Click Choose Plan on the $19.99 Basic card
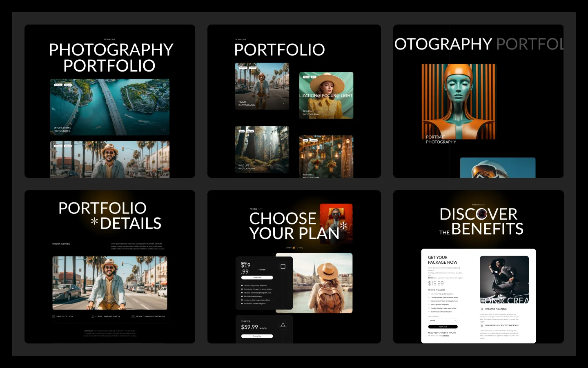588x368 pixels. [257, 278]
